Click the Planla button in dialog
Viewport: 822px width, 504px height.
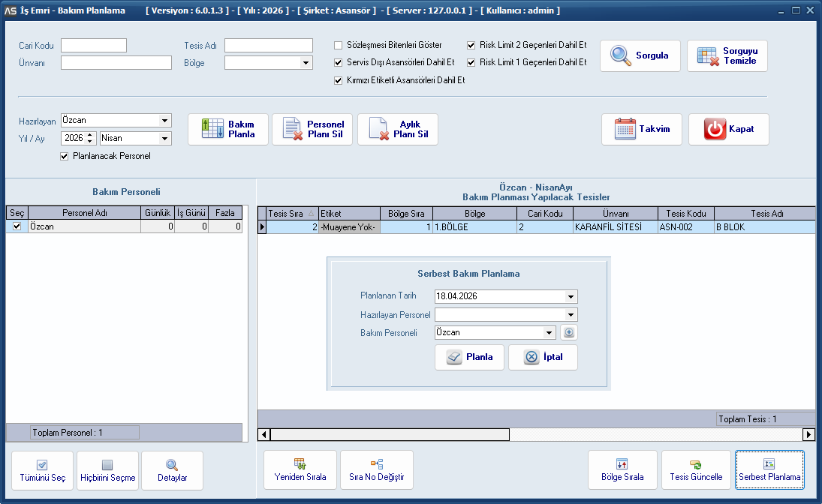click(x=469, y=357)
